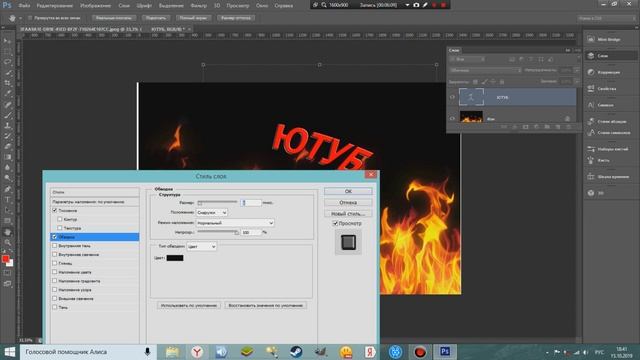
Task: Open the Справка menu
Action: coord(284,6)
